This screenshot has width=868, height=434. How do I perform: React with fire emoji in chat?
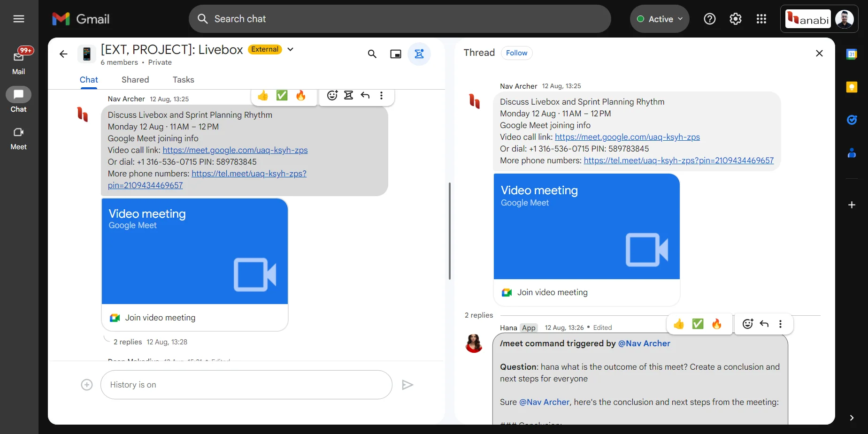(301, 96)
